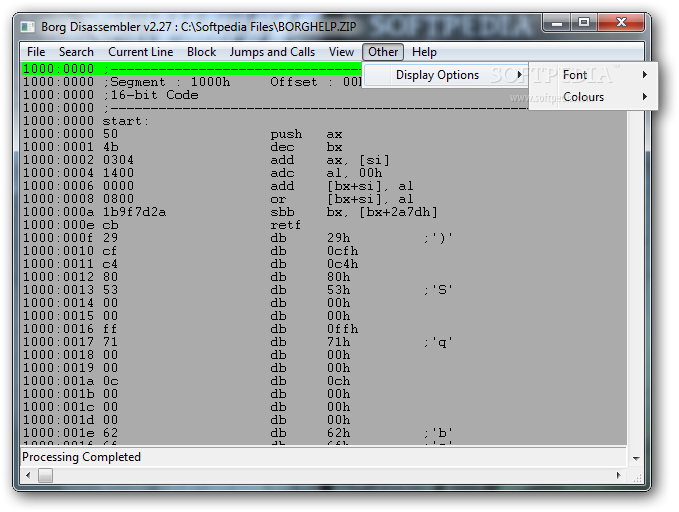Select the 'db 80h' line

(324, 277)
